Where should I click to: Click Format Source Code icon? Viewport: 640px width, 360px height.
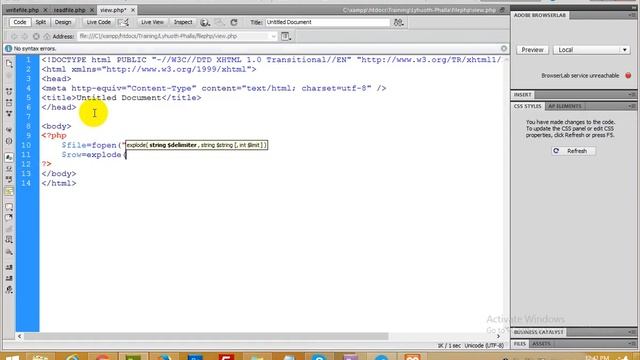(x=9, y=290)
